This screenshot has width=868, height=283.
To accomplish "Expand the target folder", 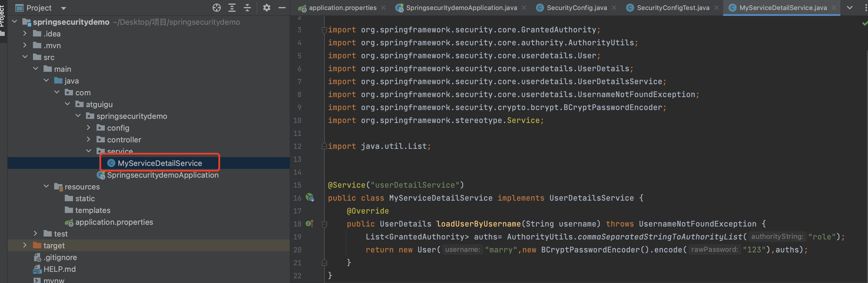I will [25, 245].
